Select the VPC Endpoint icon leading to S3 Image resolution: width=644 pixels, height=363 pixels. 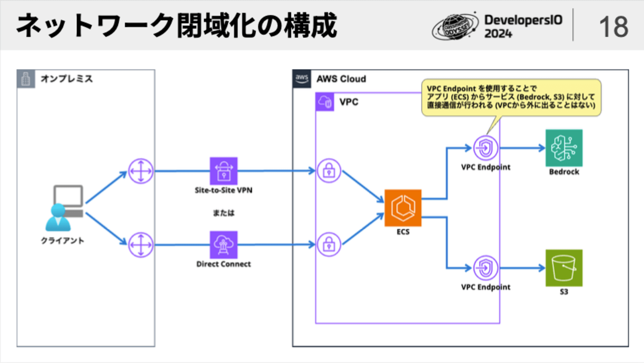click(486, 268)
